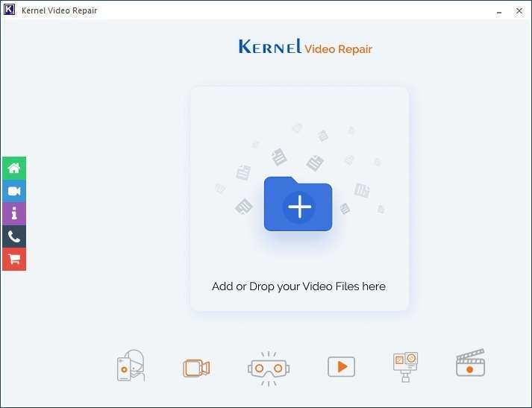
Task: Click the phone contact sidebar icon
Action: pos(14,236)
